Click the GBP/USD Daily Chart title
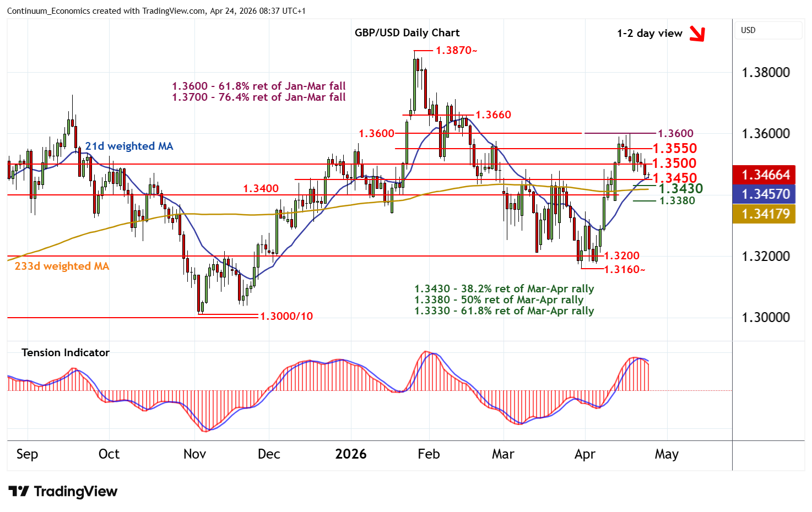The height and width of the screenshot is (512, 812). tap(407, 32)
